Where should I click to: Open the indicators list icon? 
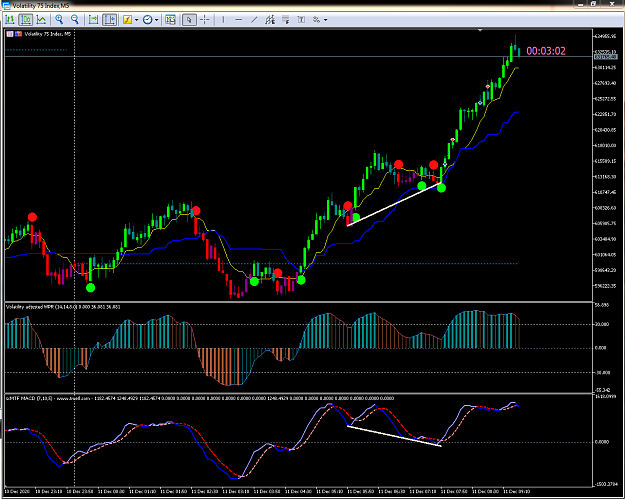[128, 20]
